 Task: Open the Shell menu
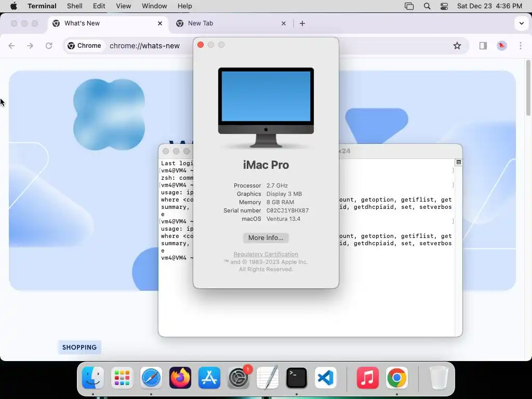point(75,6)
